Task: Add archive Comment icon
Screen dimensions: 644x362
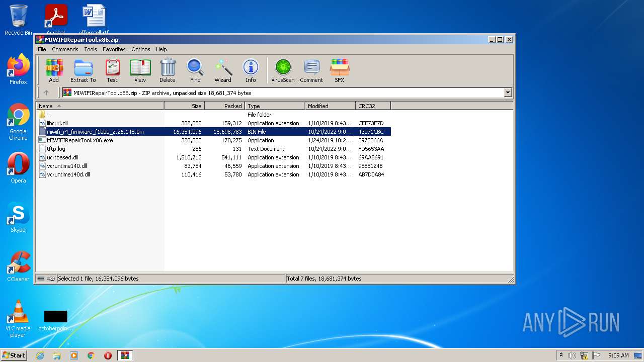Action: tap(311, 70)
